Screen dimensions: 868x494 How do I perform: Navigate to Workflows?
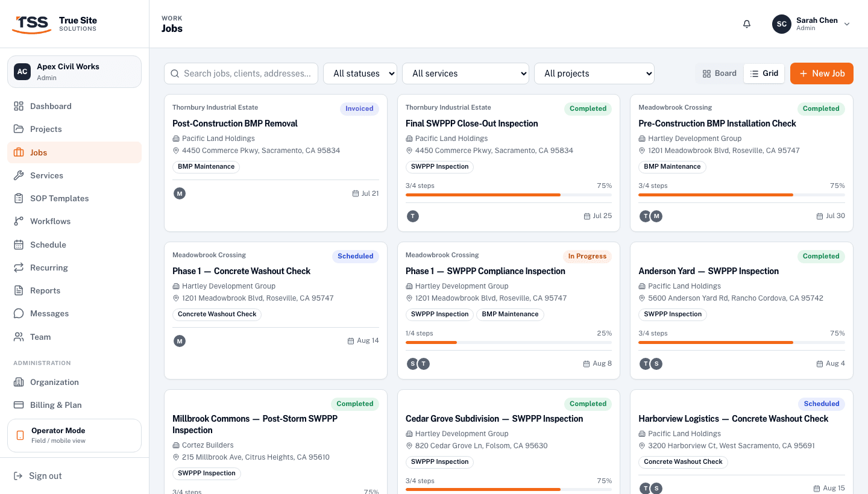click(x=74, y=221)
